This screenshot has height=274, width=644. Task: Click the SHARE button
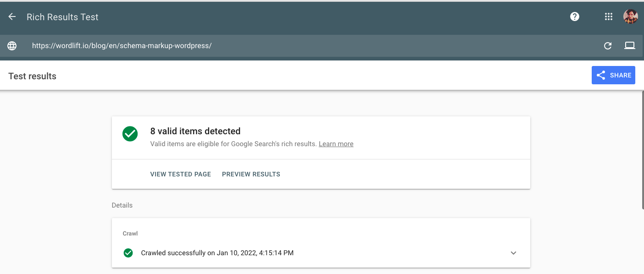613,75
